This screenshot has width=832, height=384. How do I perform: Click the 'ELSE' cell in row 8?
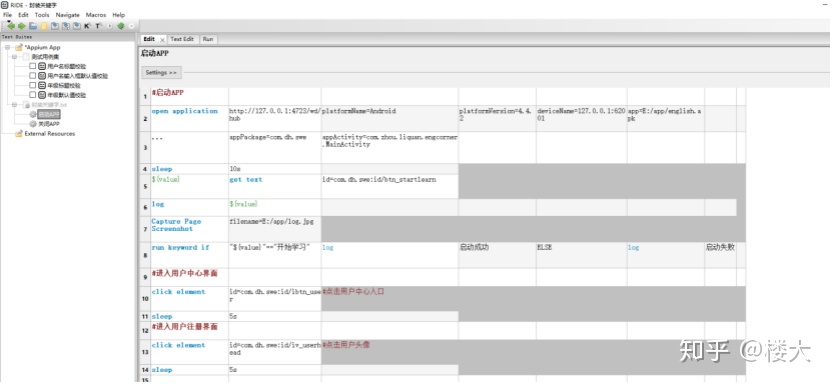pos(582,255)
